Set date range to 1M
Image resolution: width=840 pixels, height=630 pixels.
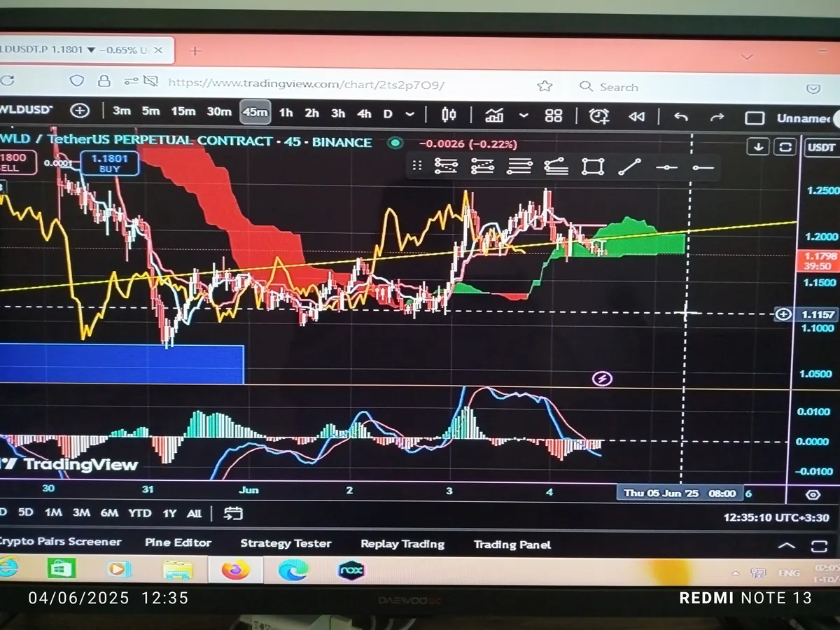pos(53,512)
